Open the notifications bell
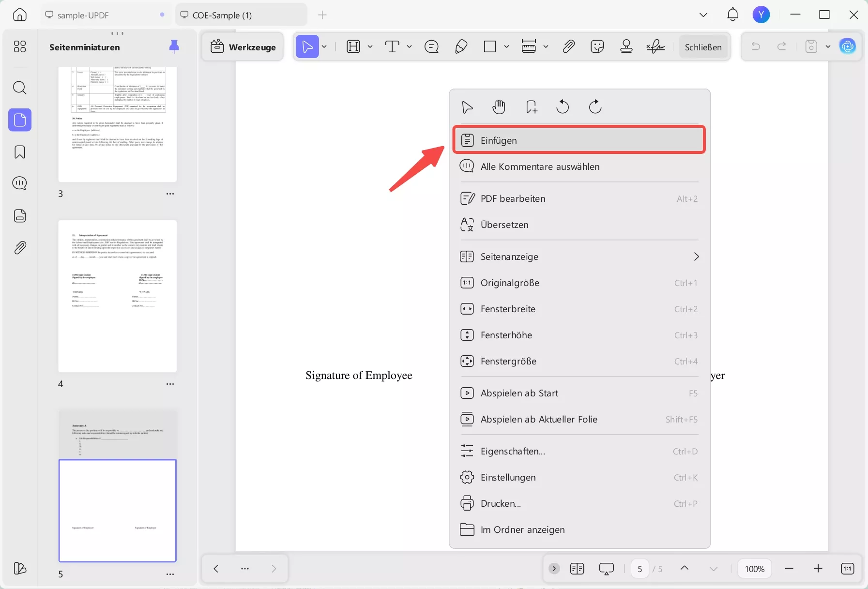This screenshot has height=589, width=868. tap(733, 15)
